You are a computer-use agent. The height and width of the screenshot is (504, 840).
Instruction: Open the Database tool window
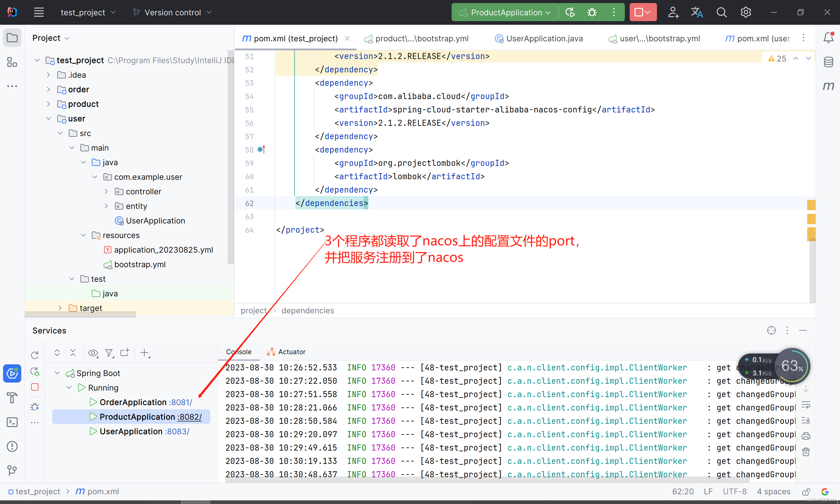pos(828,62)
